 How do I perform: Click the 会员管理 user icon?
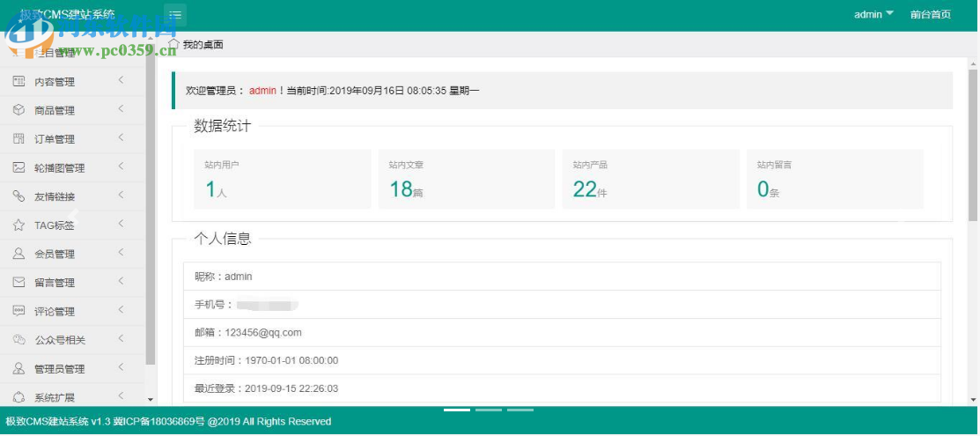tap(18, 254)
